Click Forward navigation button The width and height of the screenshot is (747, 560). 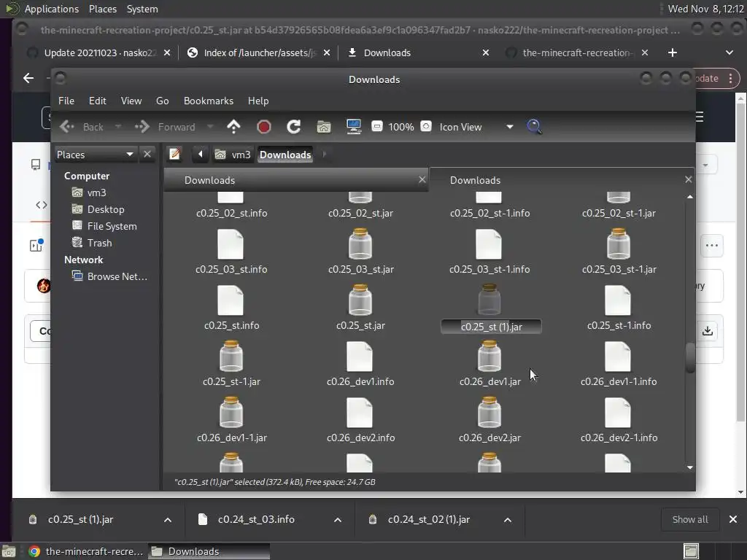pos(166,127)
